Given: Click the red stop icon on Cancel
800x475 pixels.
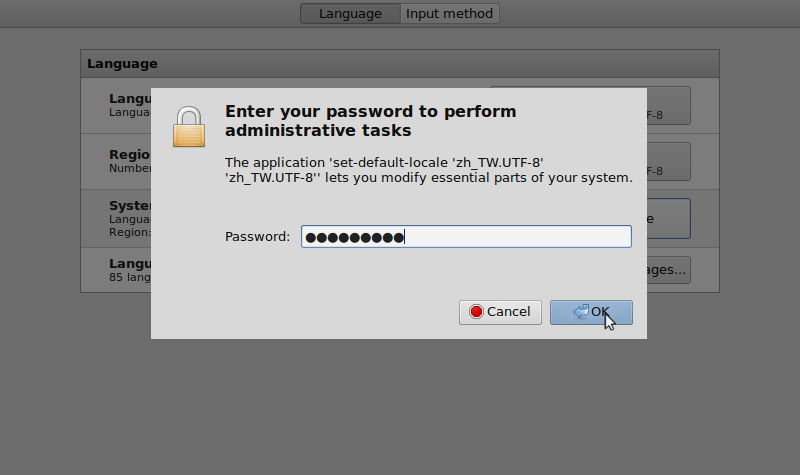Looking at the screenshot, I should [476, 312].
